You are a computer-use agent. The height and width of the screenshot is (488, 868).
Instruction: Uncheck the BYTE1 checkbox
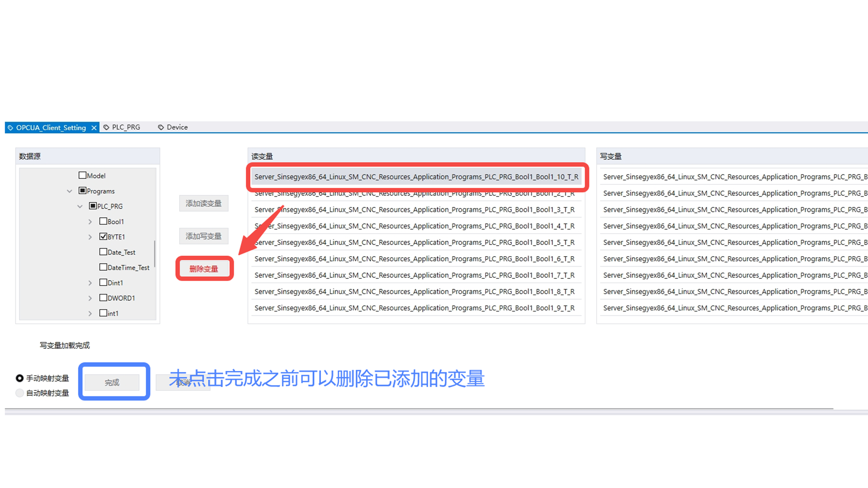point(103,236)
